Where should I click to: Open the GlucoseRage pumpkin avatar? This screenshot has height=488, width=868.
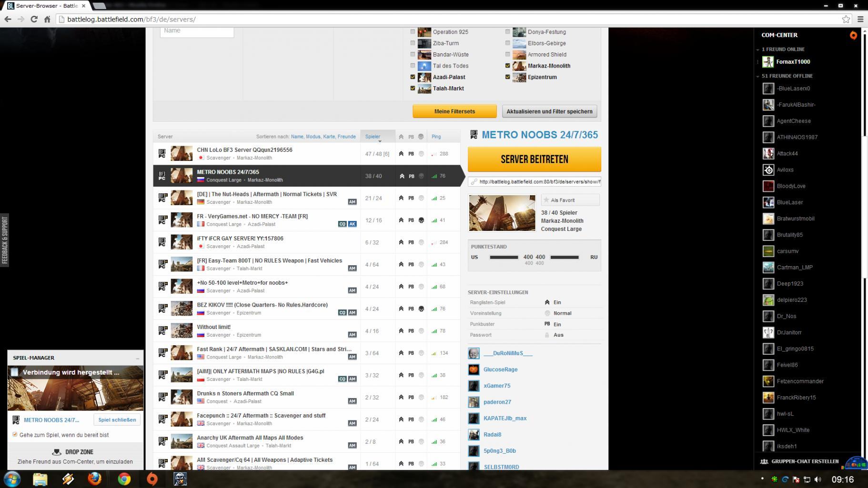(474, 369)
